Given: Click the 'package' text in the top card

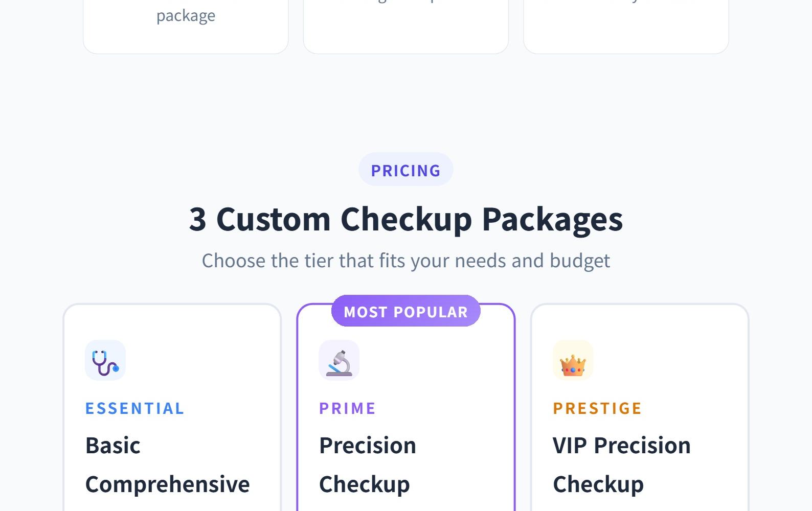Looking at the screenshot, I should coord(186,15).
